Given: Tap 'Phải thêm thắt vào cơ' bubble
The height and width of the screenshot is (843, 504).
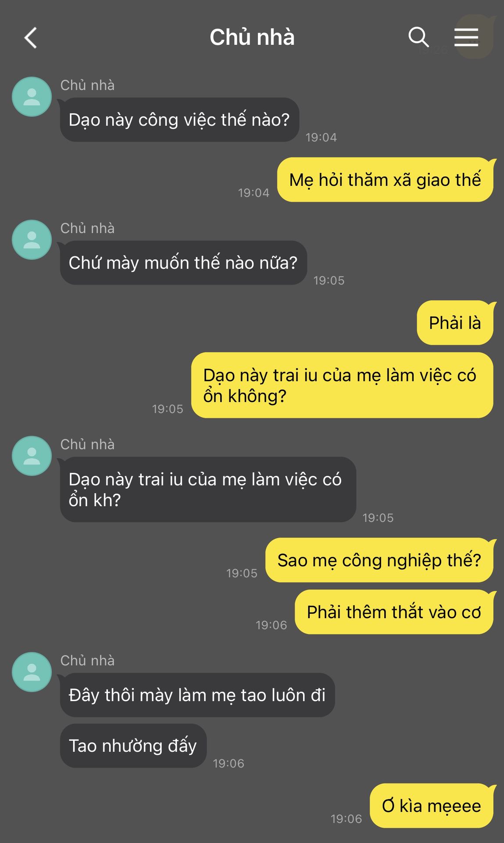Looking at the screenshot, I should tap(394, 612).
